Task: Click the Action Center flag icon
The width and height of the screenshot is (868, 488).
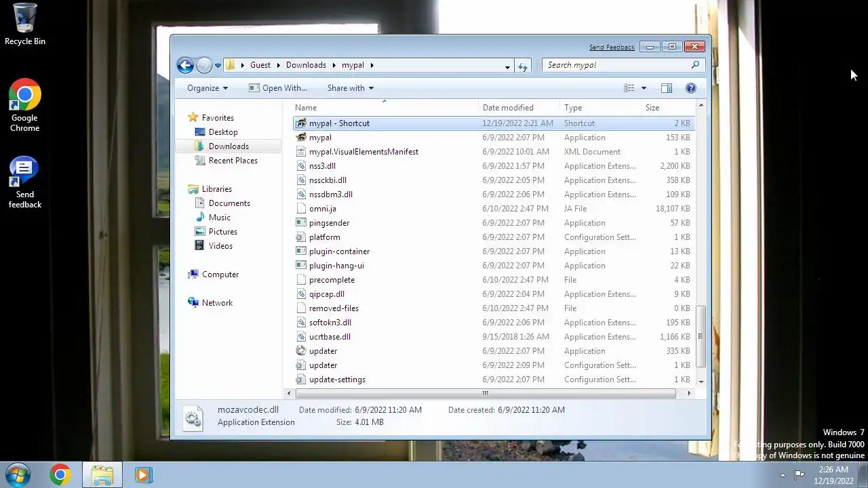Action: click(x=799, y=474)
